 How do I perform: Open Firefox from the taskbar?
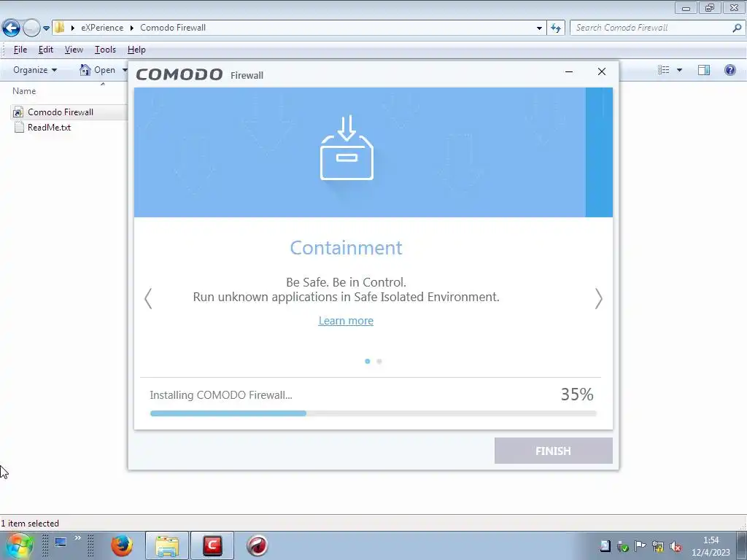(x=122, y=545)
